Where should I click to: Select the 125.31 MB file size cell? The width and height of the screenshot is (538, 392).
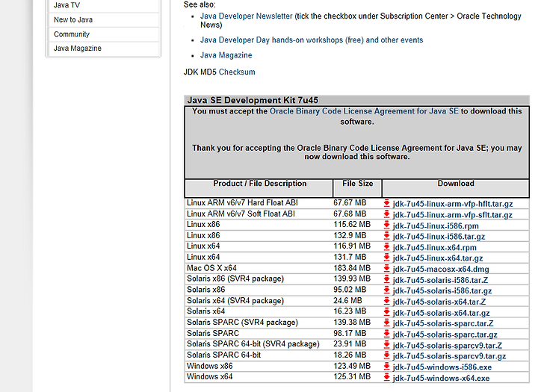pos(352,376)
